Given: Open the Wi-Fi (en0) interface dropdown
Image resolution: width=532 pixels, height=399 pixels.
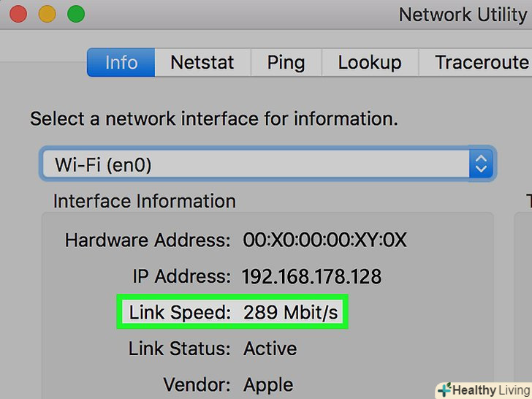Looking at the screenshot, I should point(256,165).
